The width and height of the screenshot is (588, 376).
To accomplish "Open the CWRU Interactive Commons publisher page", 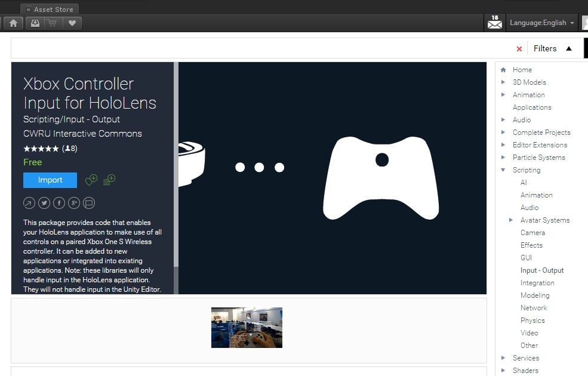I will (x=82, y=134).
